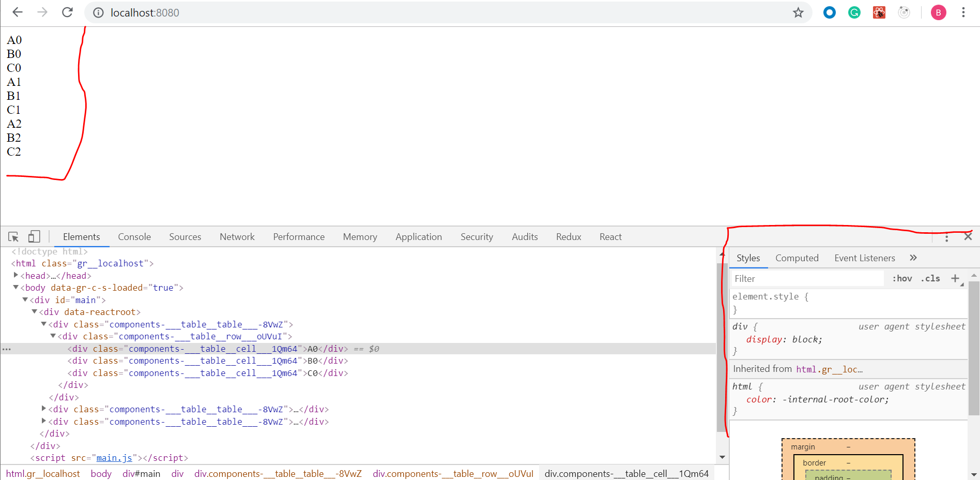Select the Styles sidebar tab
Screen dimensions: 980x480
(x=748, y=258)
